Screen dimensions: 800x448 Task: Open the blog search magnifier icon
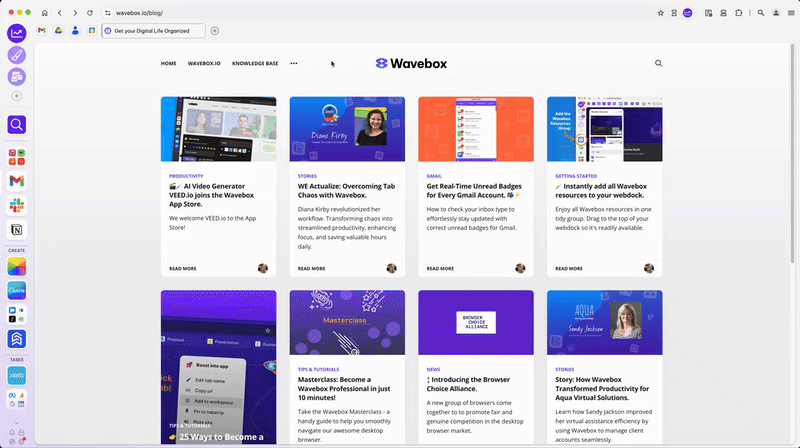(x=659, y=63)
